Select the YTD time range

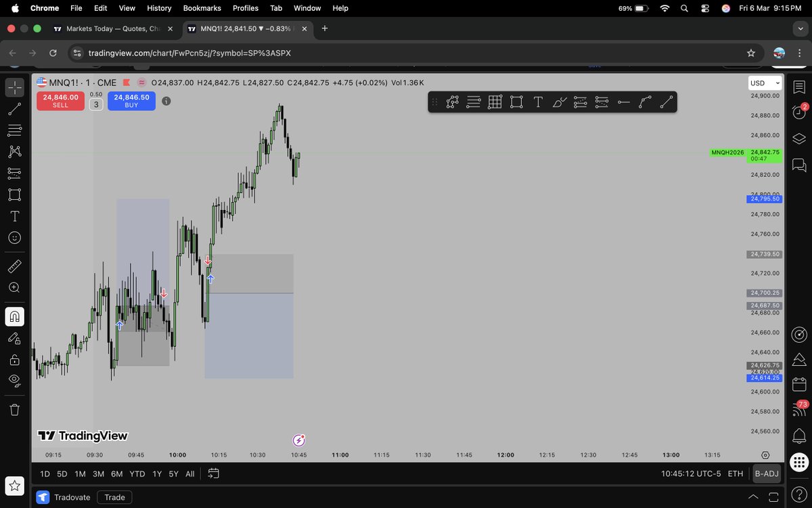[137, 474]
